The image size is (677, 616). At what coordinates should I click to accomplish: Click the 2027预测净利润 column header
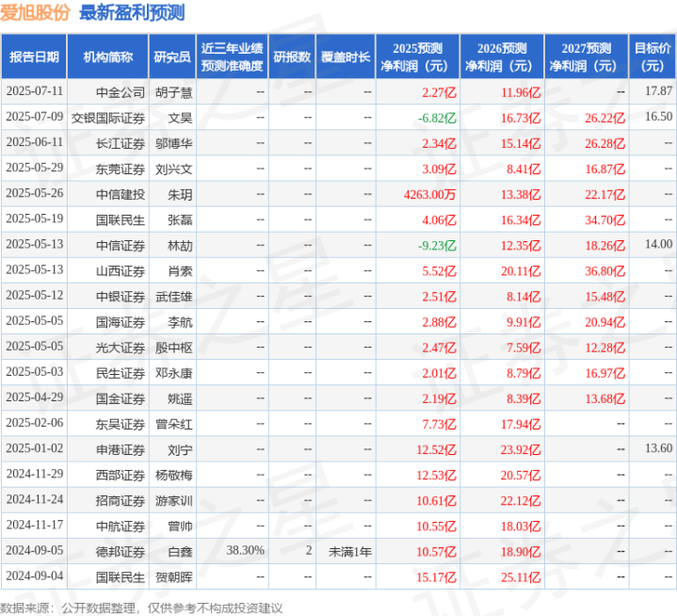586,57
